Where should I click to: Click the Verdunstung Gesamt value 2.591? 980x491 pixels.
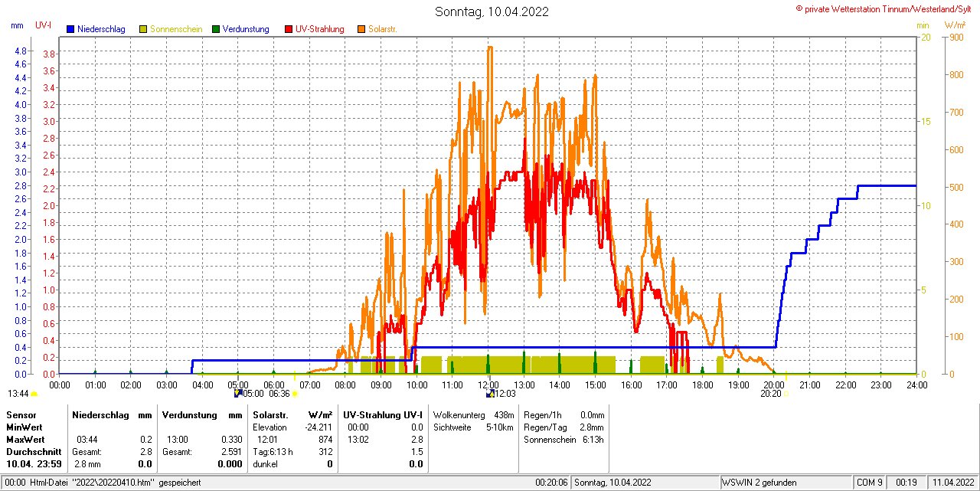(231, 452)
